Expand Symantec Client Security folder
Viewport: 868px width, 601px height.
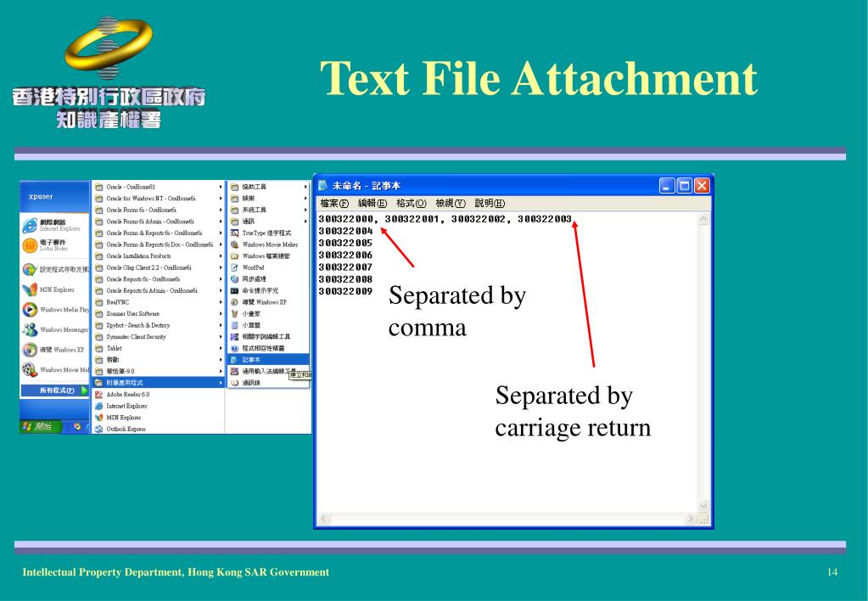click(x=159, y=337)
